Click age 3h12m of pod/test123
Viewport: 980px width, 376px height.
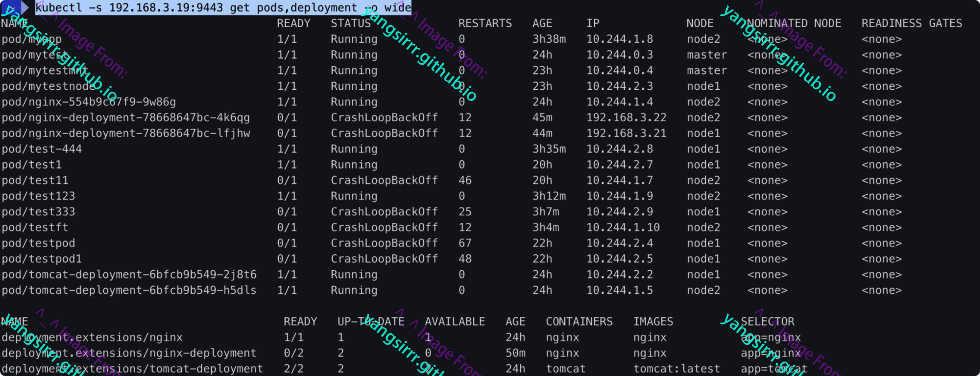click(x=549, y=196)
